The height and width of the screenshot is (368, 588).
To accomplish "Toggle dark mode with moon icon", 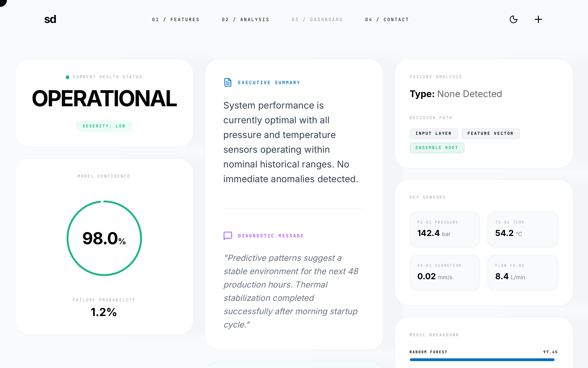I will coord(513,20).
